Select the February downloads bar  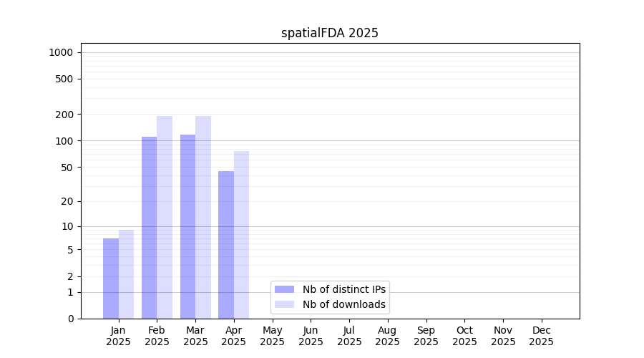tap(165, 217)
